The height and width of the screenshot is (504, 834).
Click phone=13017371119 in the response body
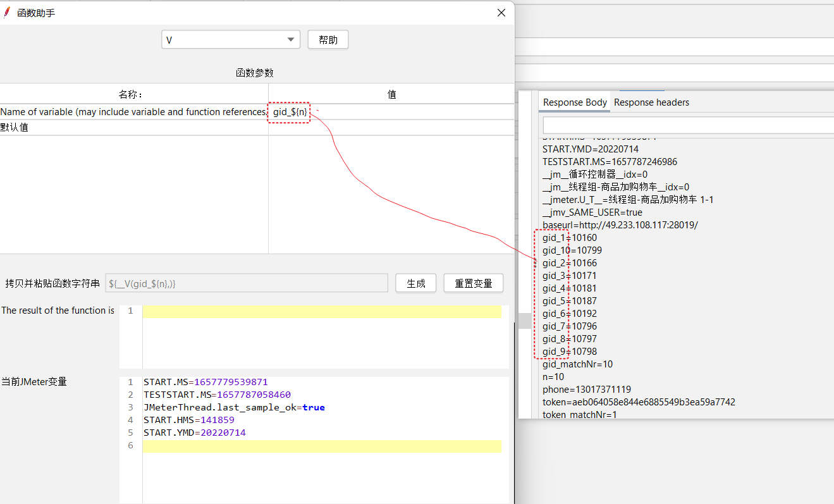[587, 390]
